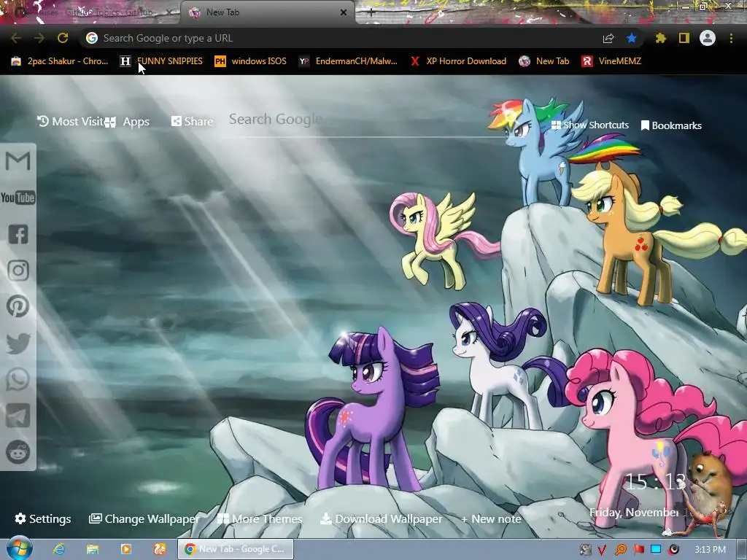Image resolution: width=747 pixels, height=560 pixels.
Task: Open WhatsApp sidebar icon
Action: [18, 379]
